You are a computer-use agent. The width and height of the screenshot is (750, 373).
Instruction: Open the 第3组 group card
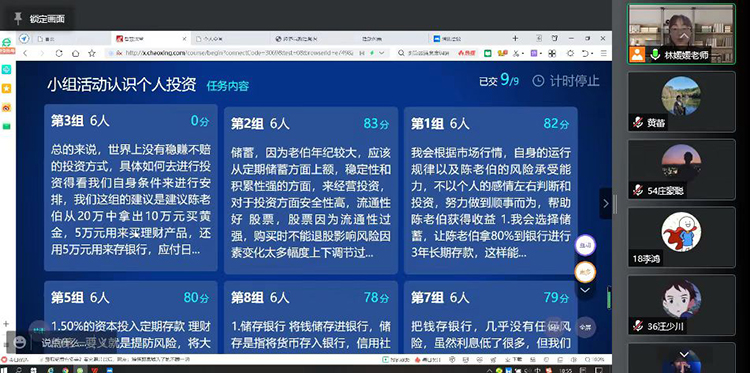pos(131,187)
